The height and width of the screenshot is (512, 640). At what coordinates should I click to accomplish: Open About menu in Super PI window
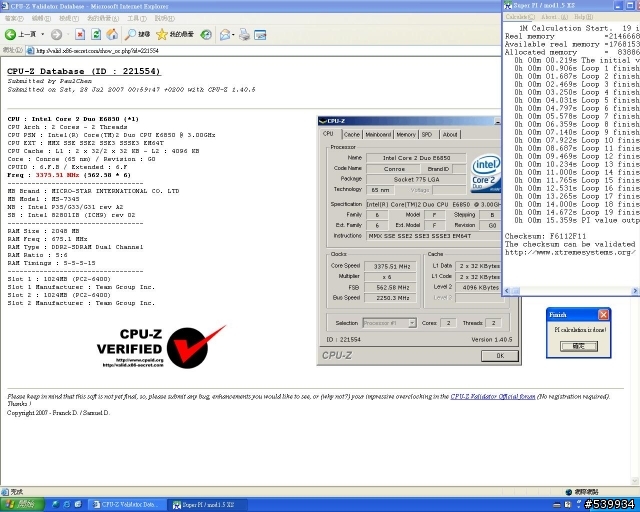point(554,17)
